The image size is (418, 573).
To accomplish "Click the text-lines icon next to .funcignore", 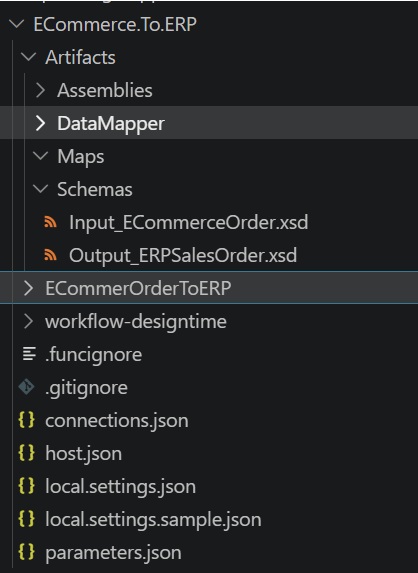I will tap(29, 354).
